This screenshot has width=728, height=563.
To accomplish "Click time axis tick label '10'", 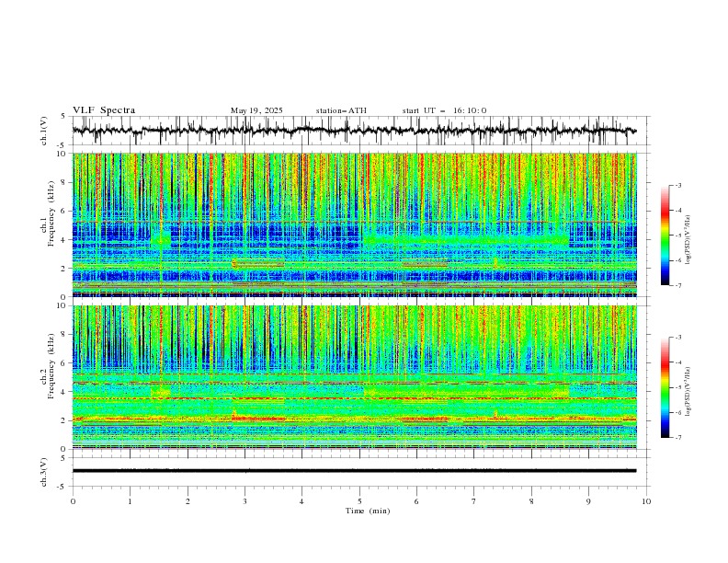I will click(646, 501).
